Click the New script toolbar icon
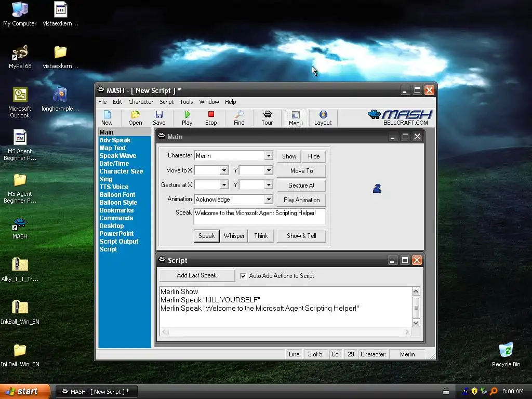The width and height of the screenshot is (532, 399). tap(107, 117)
